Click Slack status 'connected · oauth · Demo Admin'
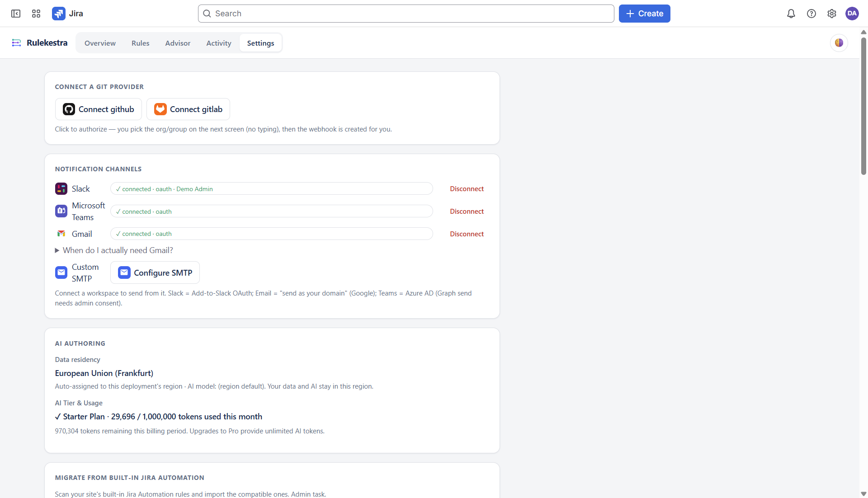 (x=272, y=189)
